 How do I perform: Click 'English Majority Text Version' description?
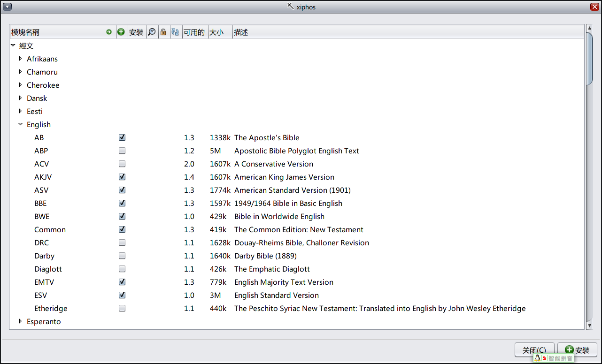tap(284, 282)
